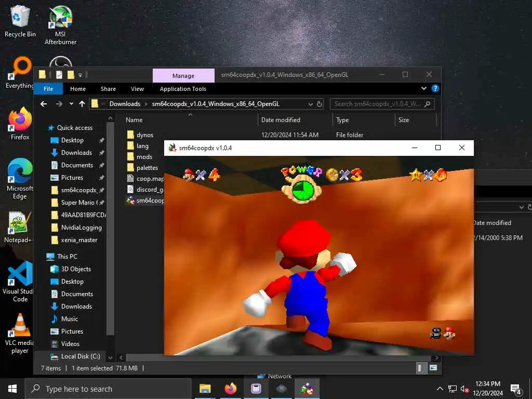Sort by the Type column header

(364, 120)
